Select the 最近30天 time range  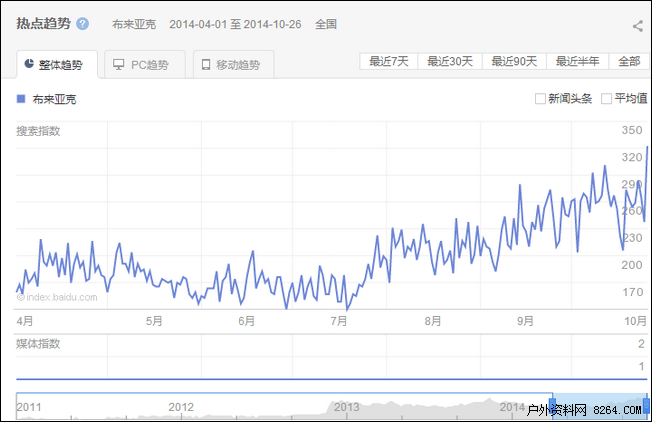450,62
